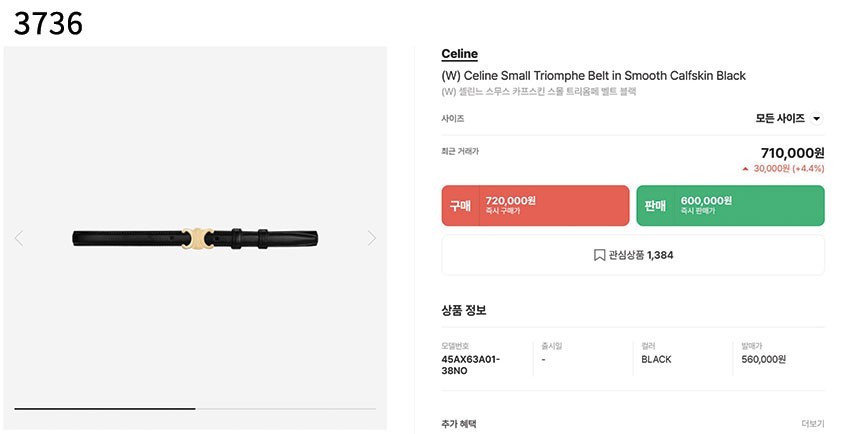The width and height of the screenshot is (860, 434).
Task: Show the next product image arrow
Action: [x=372, y=238]
